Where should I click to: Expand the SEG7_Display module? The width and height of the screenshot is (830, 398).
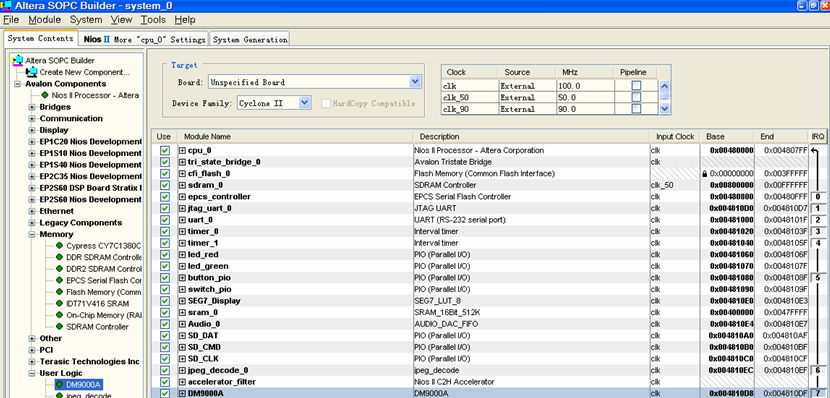pyautogui.click(x=182, y=301)
